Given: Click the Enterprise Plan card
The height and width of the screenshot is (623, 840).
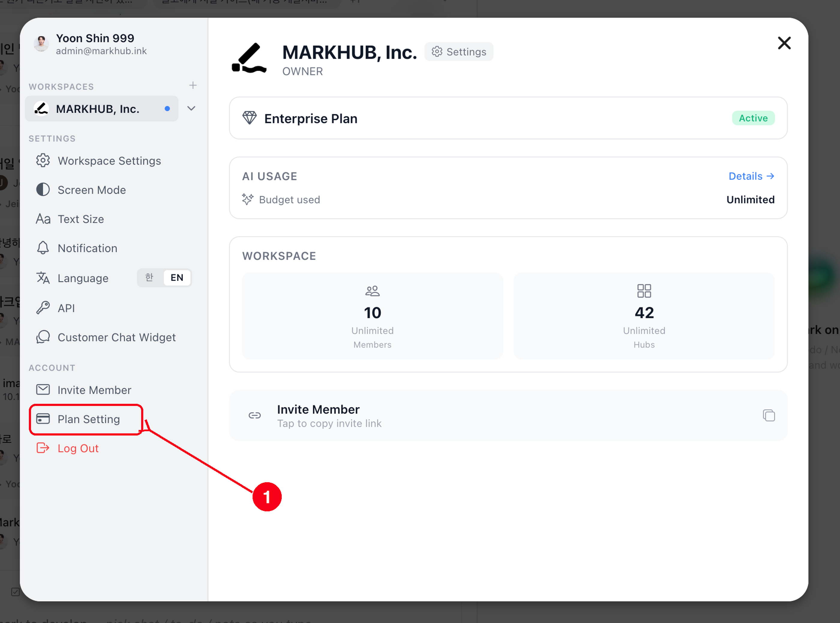Looking at the screenshot, I should pyautogui.click(x=508, y=118).
